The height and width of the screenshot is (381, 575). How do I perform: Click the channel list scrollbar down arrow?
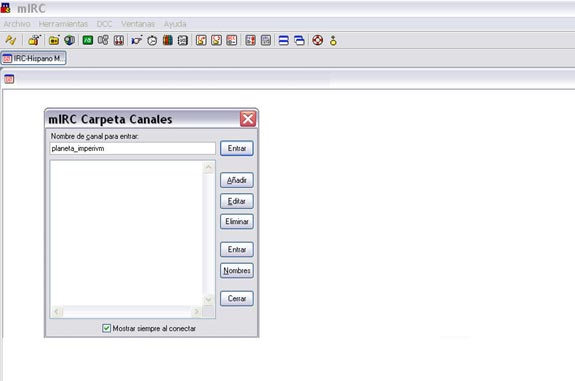pos(208,300)
